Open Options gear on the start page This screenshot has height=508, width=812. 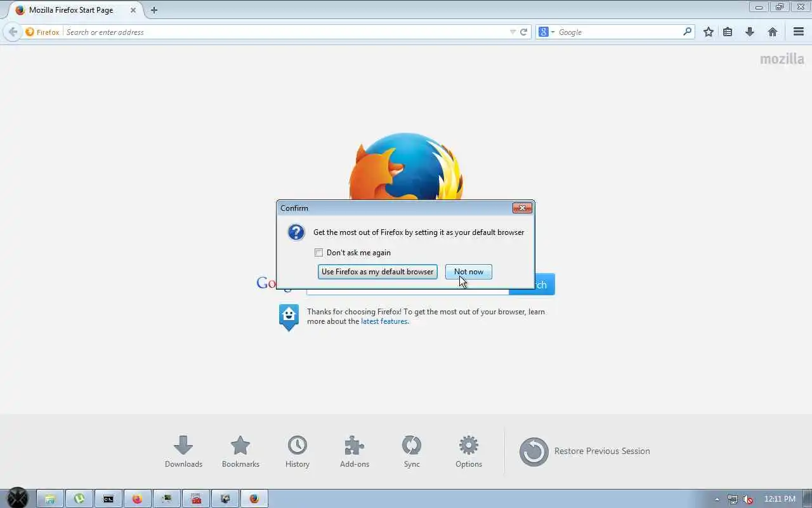pos(469,451)
